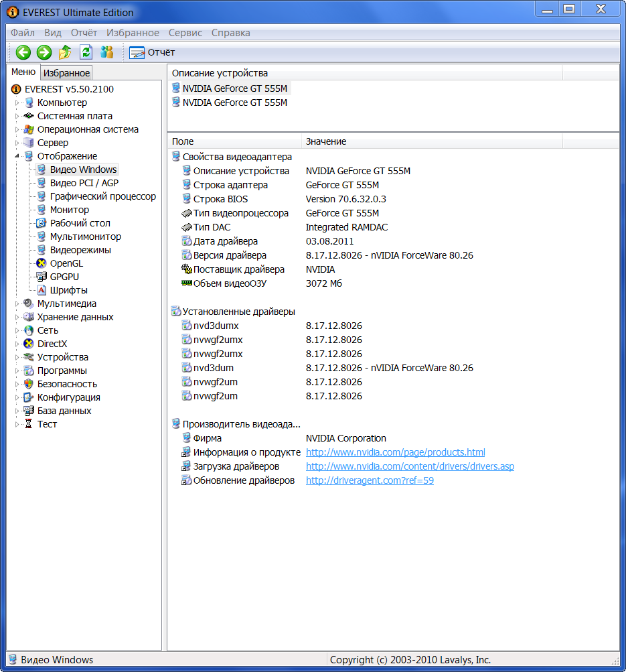The width and height of the screenshot is (626, 672).
Task: Click the Up level toolbar icon
Action: (x=65, y=52)
